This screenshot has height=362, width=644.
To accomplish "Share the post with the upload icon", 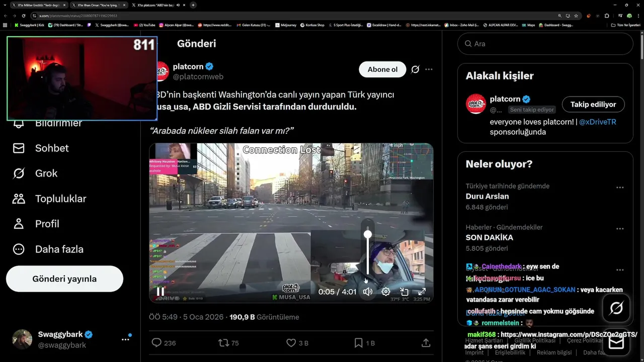I will coord(426,343).
